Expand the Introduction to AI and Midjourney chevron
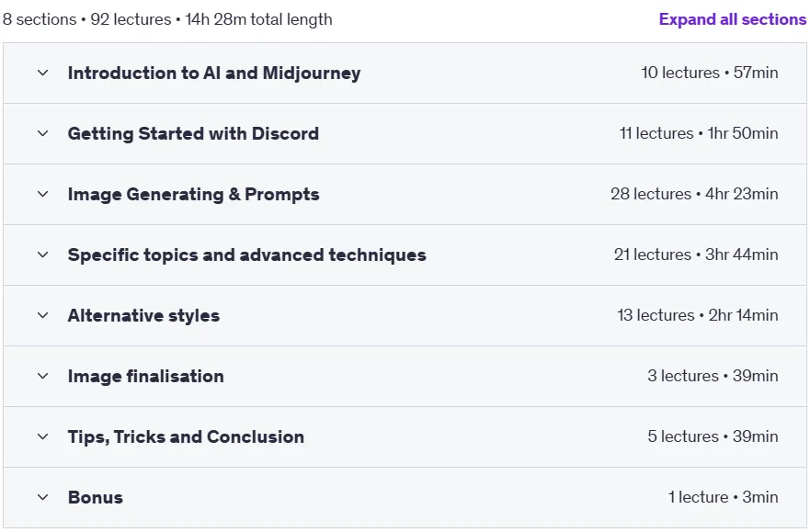Screen dimensions: 810x532 coord(43,73)
